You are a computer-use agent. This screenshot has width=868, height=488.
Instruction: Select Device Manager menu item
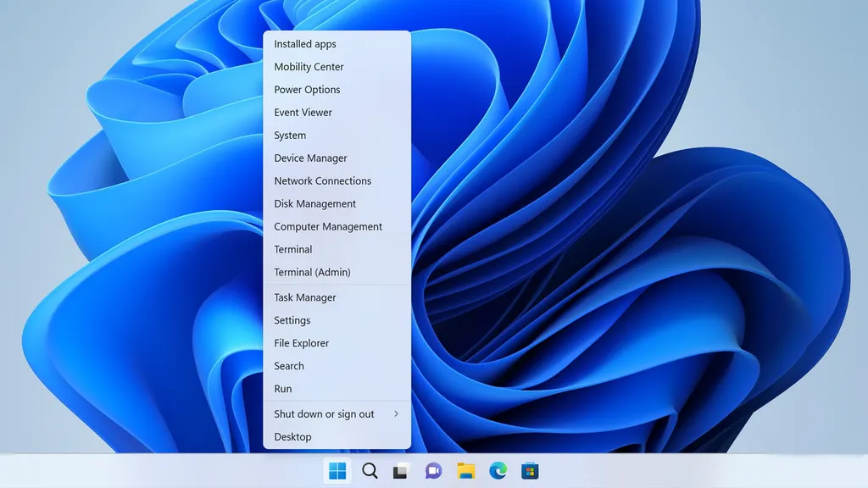pyautogui.click(x=337, y=158)
